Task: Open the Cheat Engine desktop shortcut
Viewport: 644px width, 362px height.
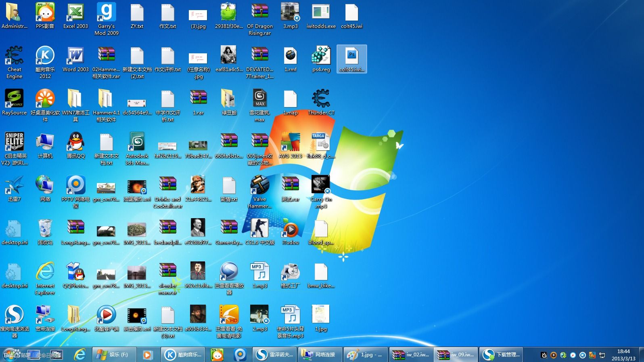Action: coord(15,63)
